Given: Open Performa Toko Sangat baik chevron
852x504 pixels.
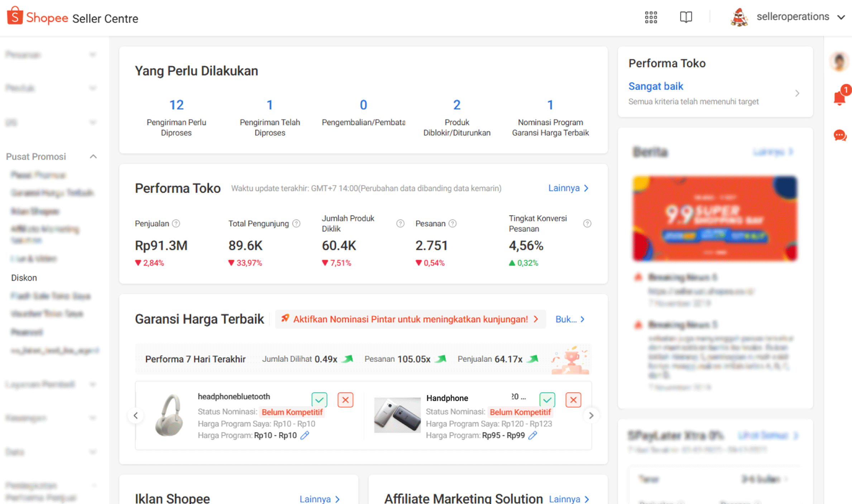Looking at the screenshot, I should pyautogui.click(x=797, y=93).
